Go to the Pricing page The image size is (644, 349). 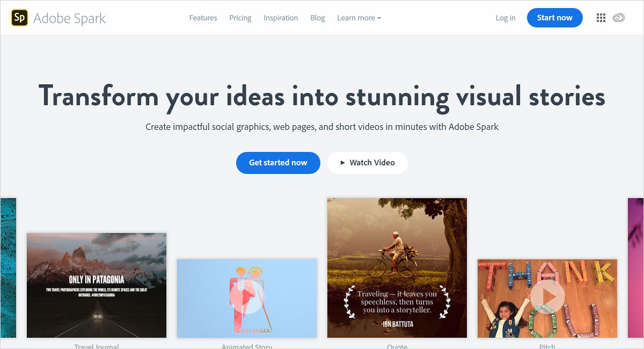tap(240, 18)
